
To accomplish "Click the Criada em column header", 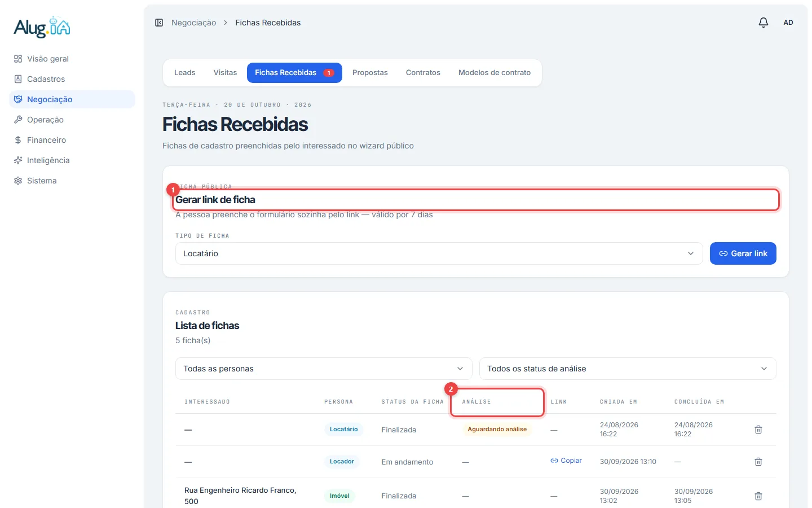I will click(619, 402).
